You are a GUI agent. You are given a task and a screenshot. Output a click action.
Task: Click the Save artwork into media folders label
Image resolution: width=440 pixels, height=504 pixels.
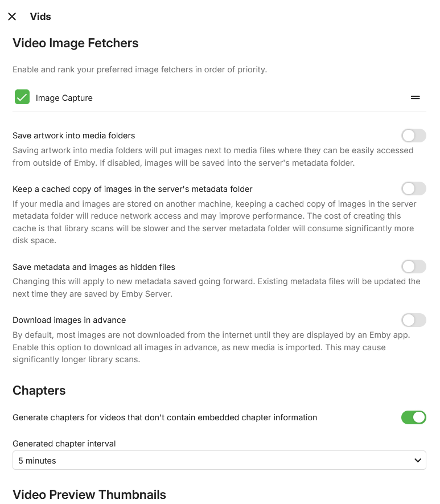73,136
